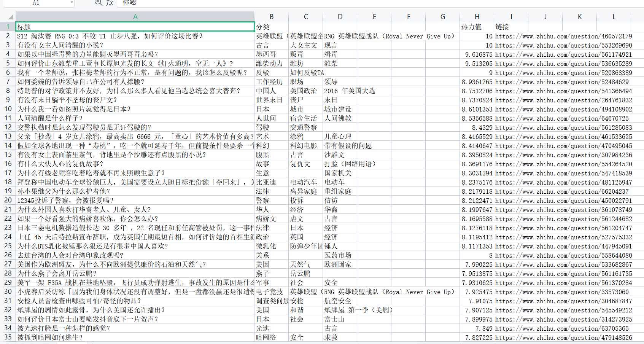Click row number 35 to select the row

(8, 337)
